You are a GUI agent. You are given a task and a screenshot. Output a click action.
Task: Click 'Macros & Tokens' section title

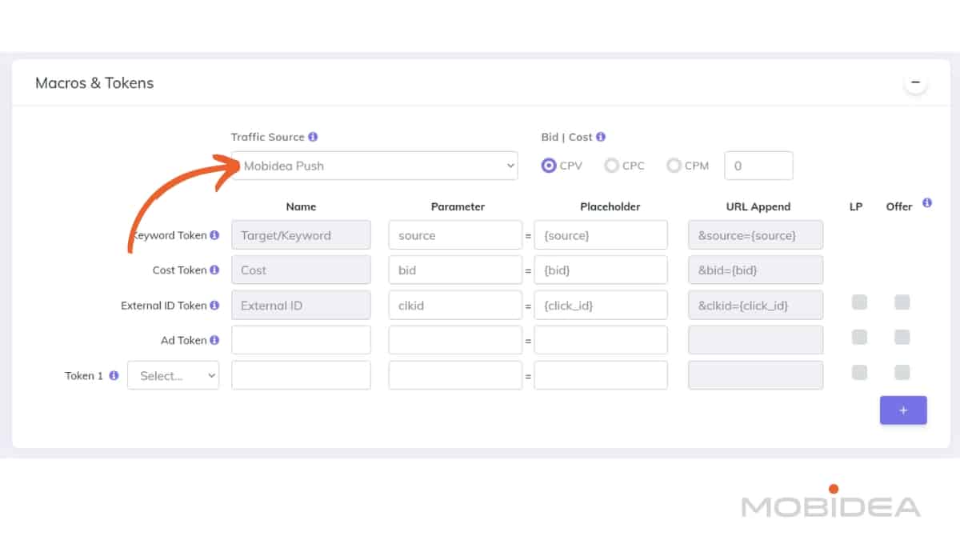[94, 83]
